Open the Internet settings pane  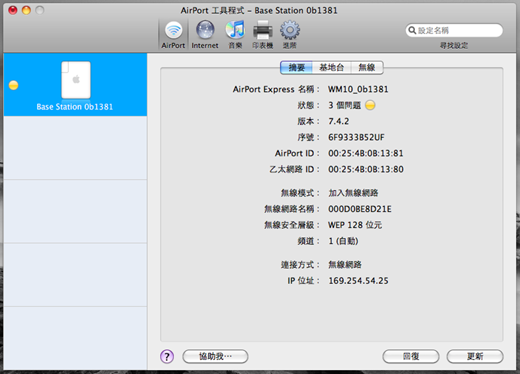pos(205,35)
